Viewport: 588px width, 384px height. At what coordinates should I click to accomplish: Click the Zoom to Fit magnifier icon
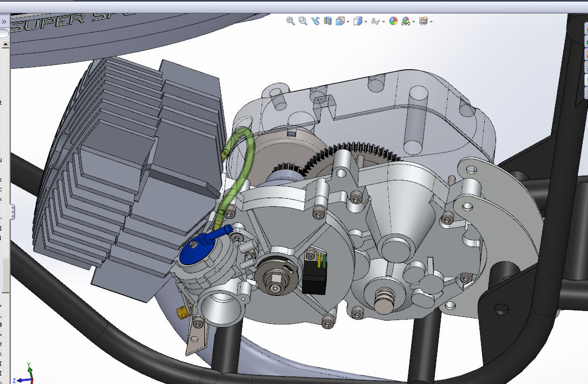point(291,21)
